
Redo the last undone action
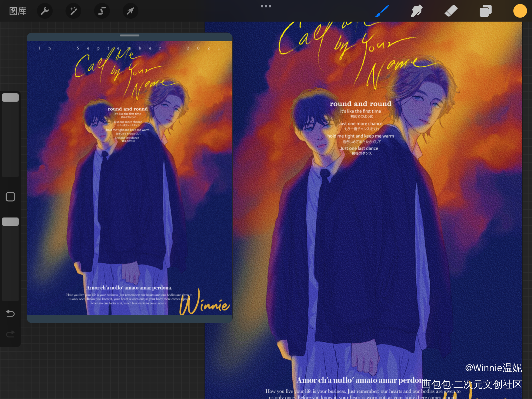(x=10, y=334)
